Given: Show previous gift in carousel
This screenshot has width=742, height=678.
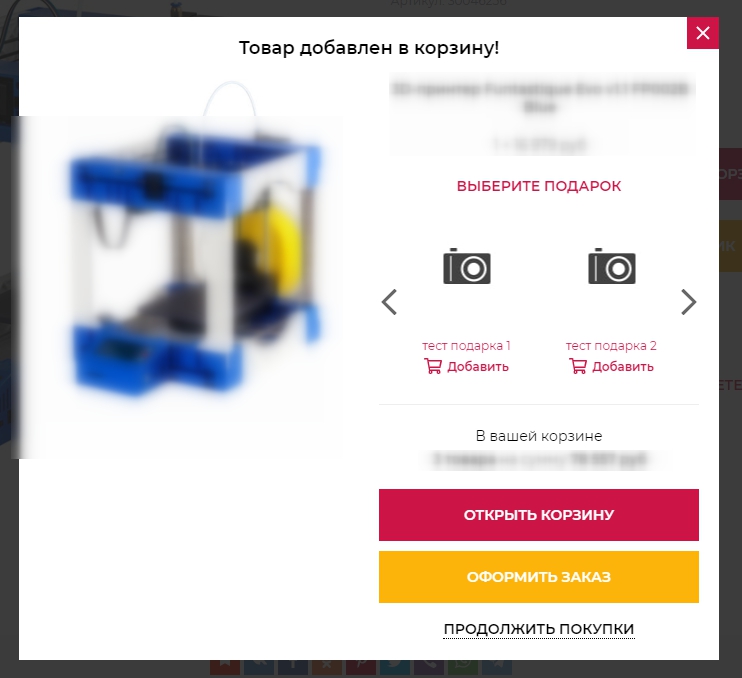Looking at the screenshot, I should [389, 302].
